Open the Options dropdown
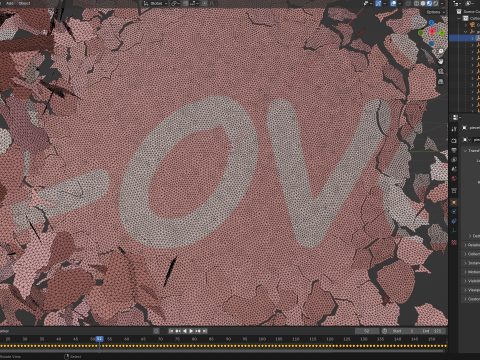480x360 pixels. pos(435,12)
